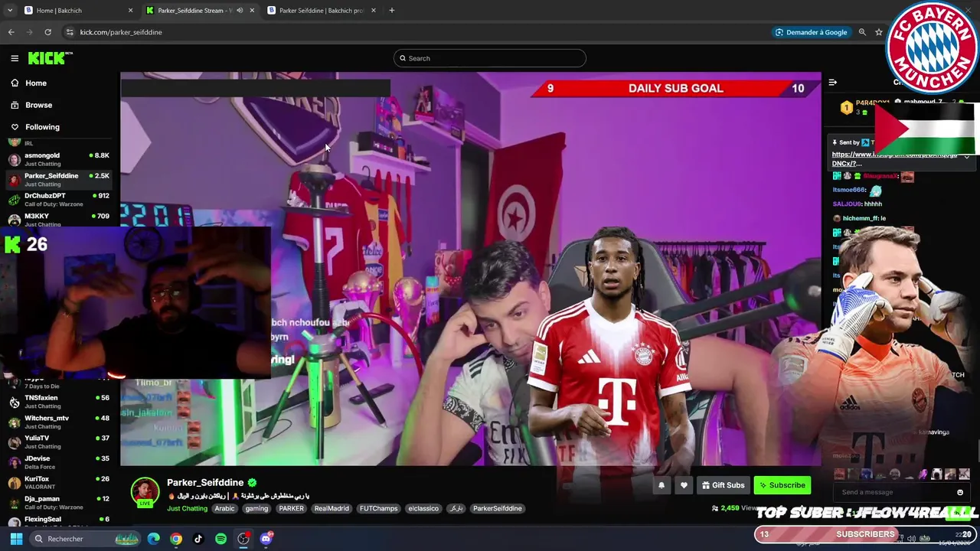
Task: Click the Rechercher taskbar search box
Action: pos(86,539)
